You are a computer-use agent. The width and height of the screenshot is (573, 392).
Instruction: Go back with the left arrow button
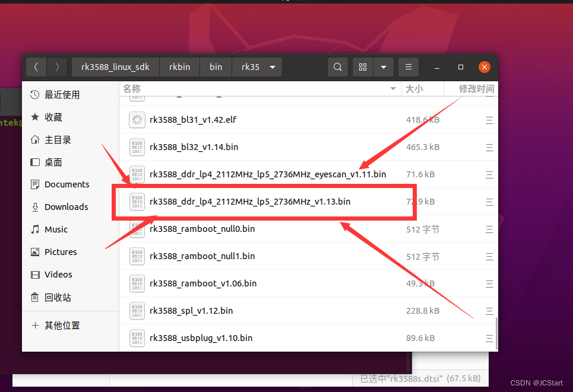(x=36, y=67)
